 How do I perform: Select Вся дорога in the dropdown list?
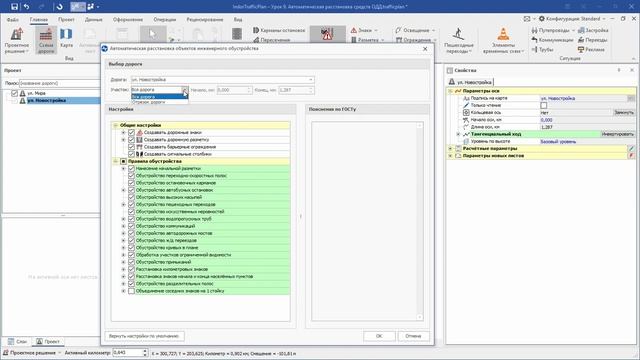point(159,97)
